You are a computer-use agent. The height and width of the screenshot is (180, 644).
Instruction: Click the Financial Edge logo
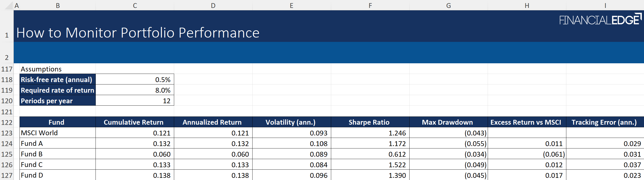[x=600, y=20]
